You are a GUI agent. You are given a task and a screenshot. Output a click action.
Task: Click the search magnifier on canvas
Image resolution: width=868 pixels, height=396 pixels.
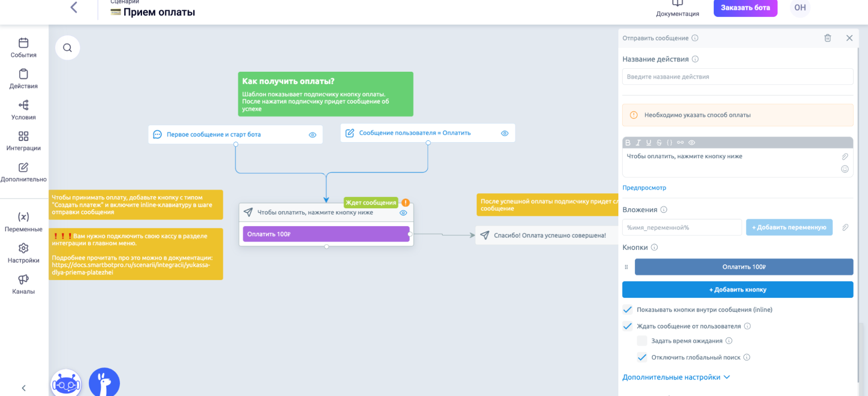point(67,48)
